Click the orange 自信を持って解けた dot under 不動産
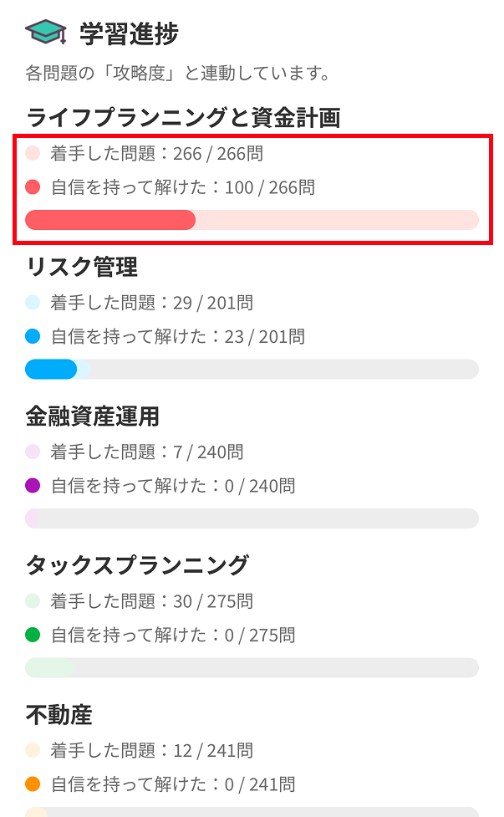Screen dimensions: 504x817 (33, 784)
